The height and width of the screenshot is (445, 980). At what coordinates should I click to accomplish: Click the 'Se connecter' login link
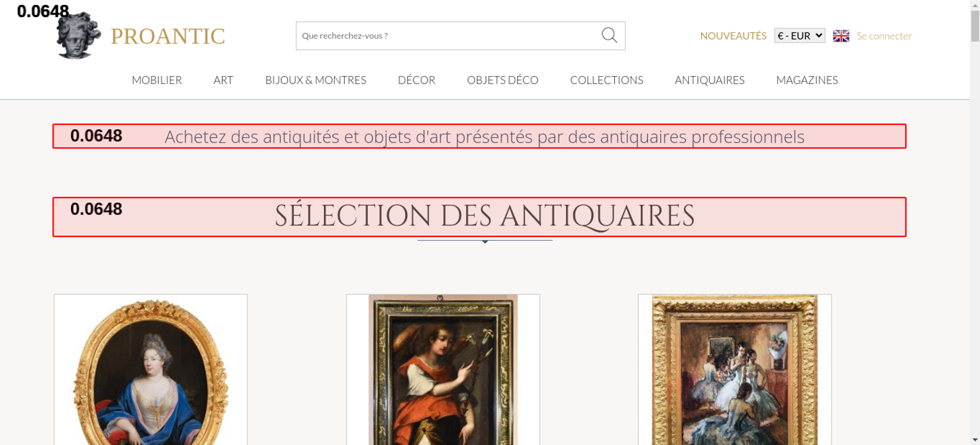884,36
